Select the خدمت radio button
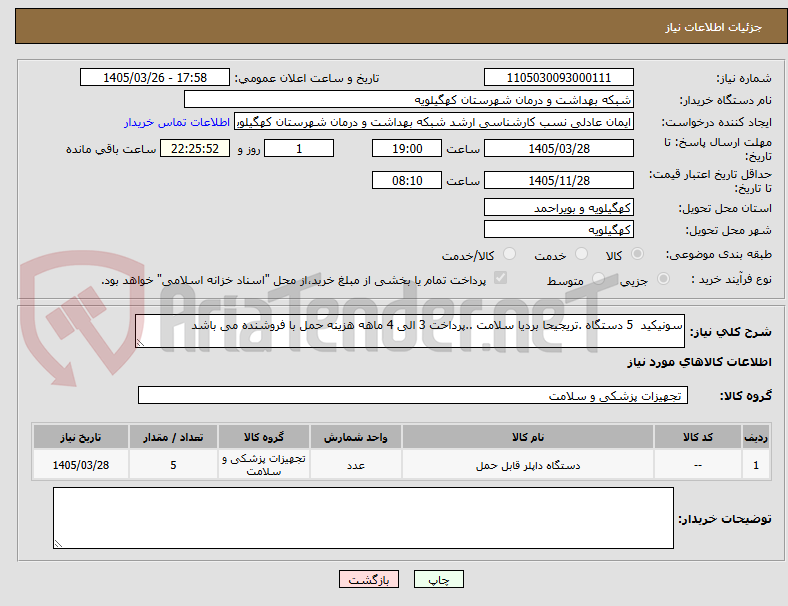Viewport: 788px width, 606px height. [581, 254]
